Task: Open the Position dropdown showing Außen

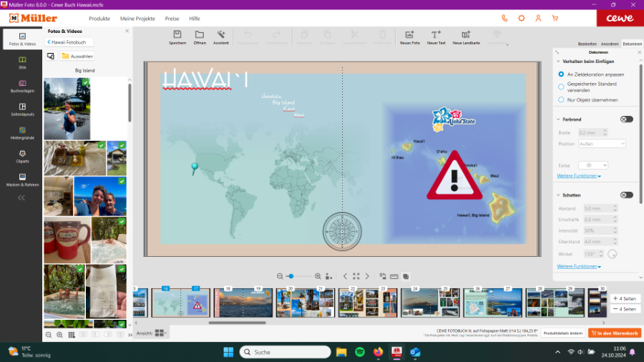Action: coord(601,144)
